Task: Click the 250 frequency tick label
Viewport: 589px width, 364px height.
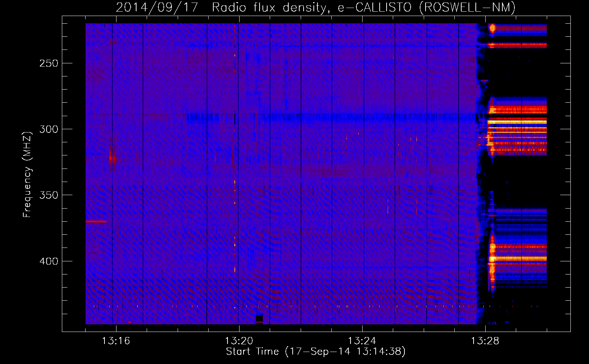Action: [49, 63]
